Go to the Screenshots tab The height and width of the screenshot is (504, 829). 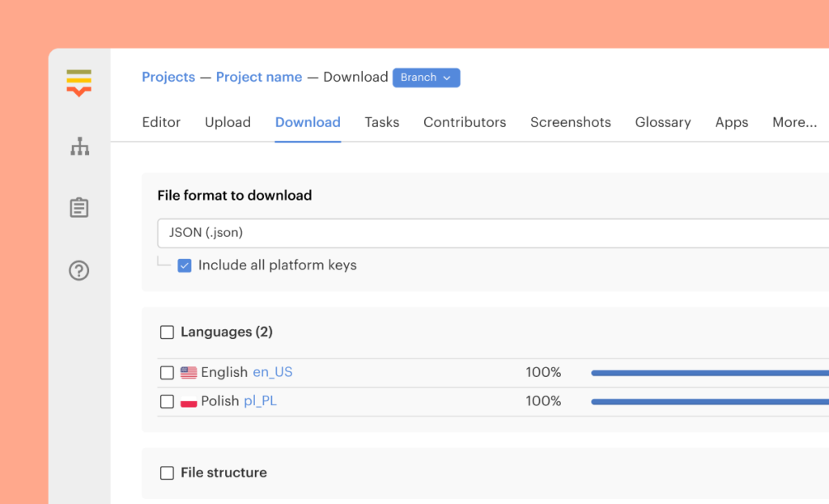(x=571, y=123)
